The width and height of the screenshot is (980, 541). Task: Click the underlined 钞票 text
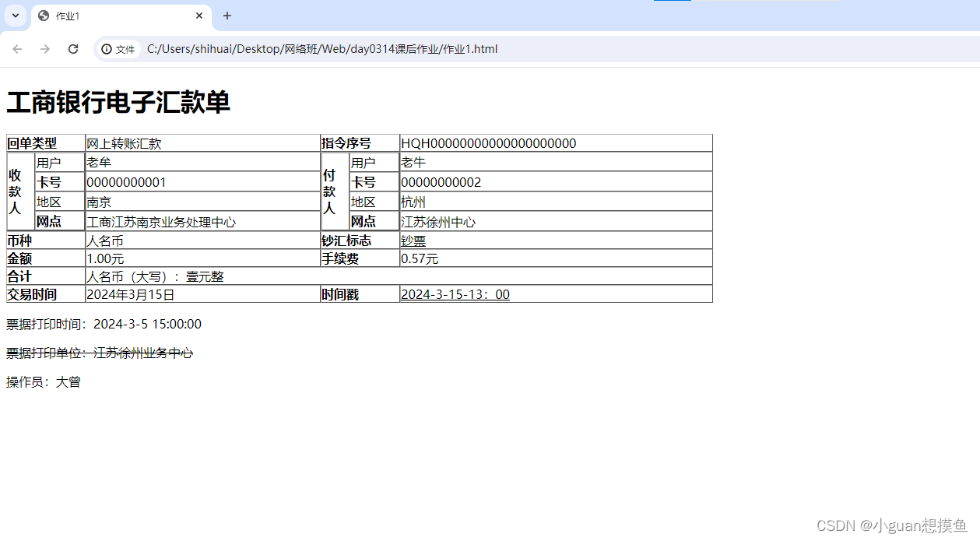(413, 241)
